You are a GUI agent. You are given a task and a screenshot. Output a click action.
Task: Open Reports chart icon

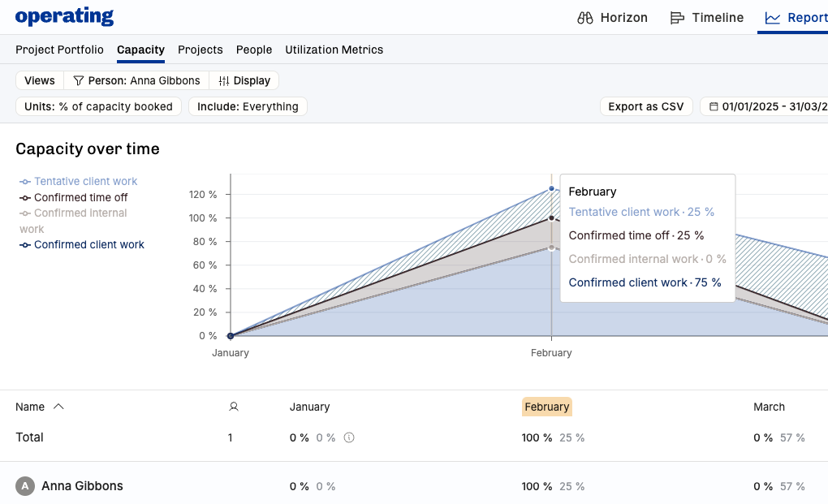click(x=773, y=18)
